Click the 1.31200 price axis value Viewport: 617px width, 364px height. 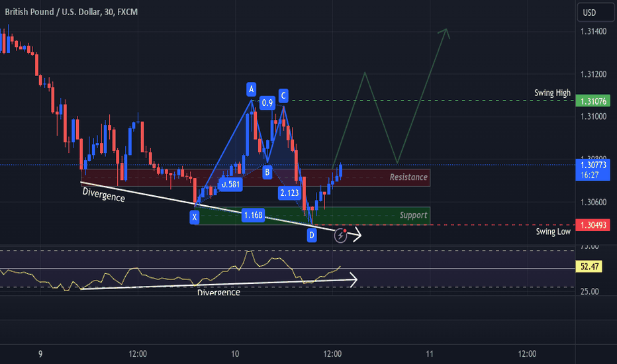pos(593,74)
